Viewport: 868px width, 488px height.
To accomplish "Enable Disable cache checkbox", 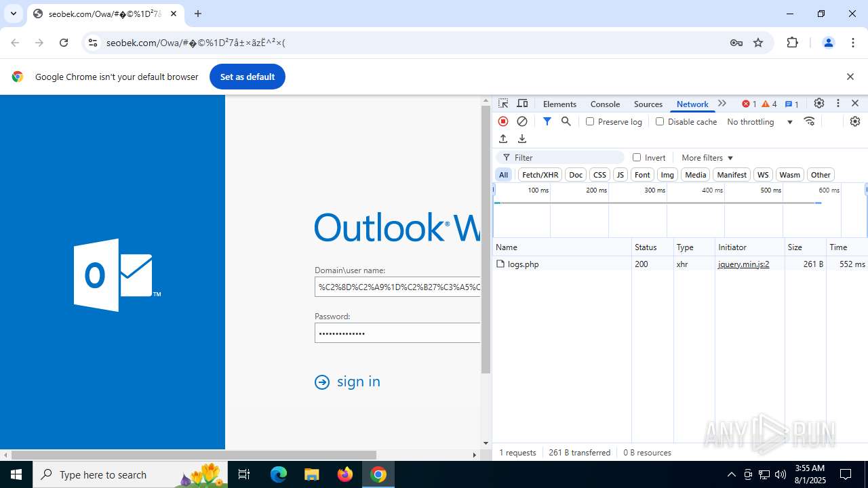I will (660, 121).
